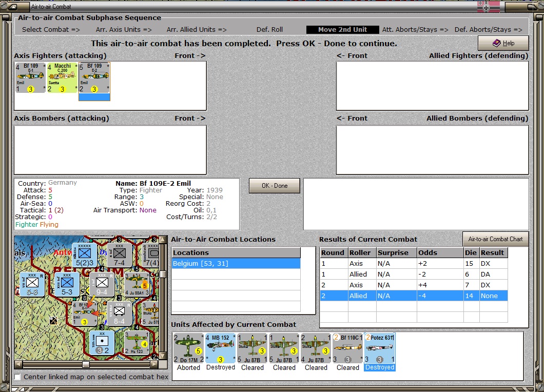Click the window system icon beside Air-to-air Combat title
The width and height of the screenshot is (544, 392).
tap(12, 7)
